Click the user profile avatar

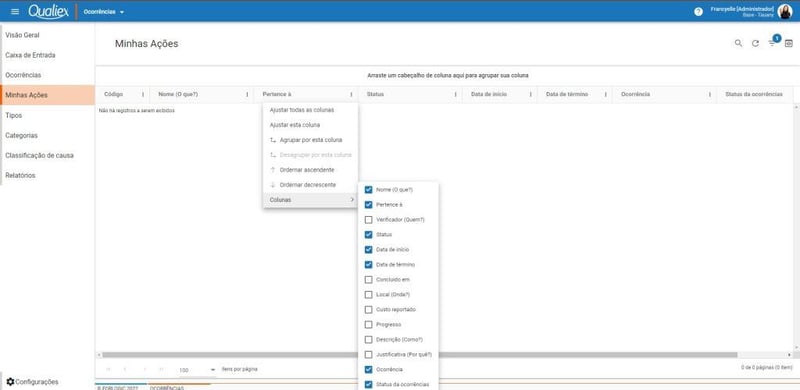[x=785, y=11]
